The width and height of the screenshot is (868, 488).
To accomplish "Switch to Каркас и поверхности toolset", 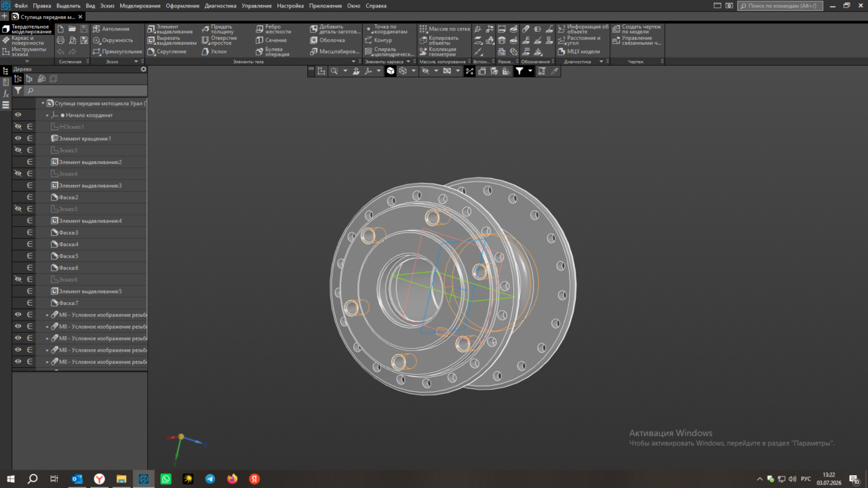I will tap(28, 41).
